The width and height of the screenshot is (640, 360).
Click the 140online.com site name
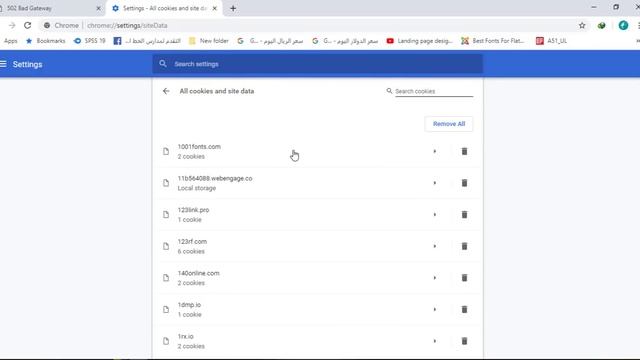coord(198,273)
